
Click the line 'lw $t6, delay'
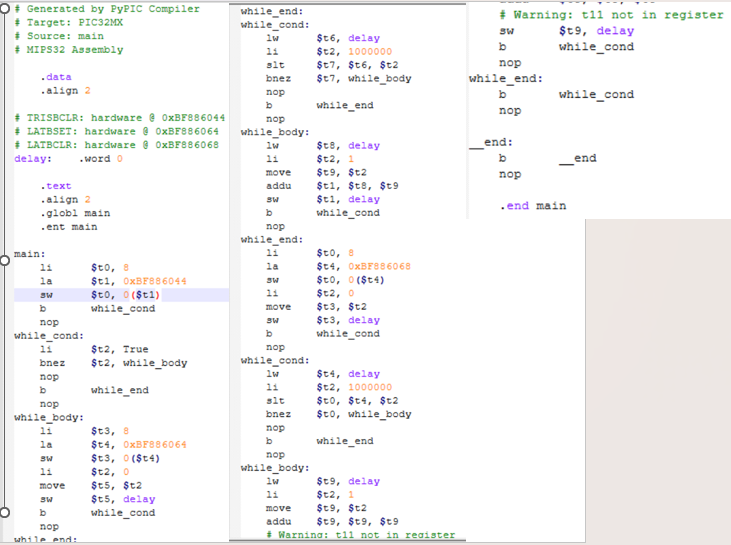pyautogui.click(x=323, y=38)
